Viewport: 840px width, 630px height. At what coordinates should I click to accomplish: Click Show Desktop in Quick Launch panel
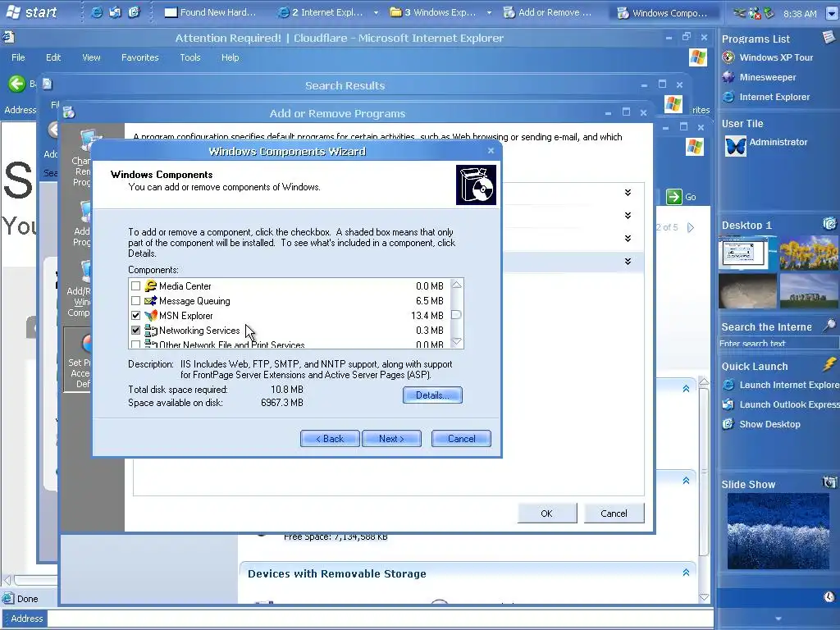pyautogui.click(x=769, y=424)
